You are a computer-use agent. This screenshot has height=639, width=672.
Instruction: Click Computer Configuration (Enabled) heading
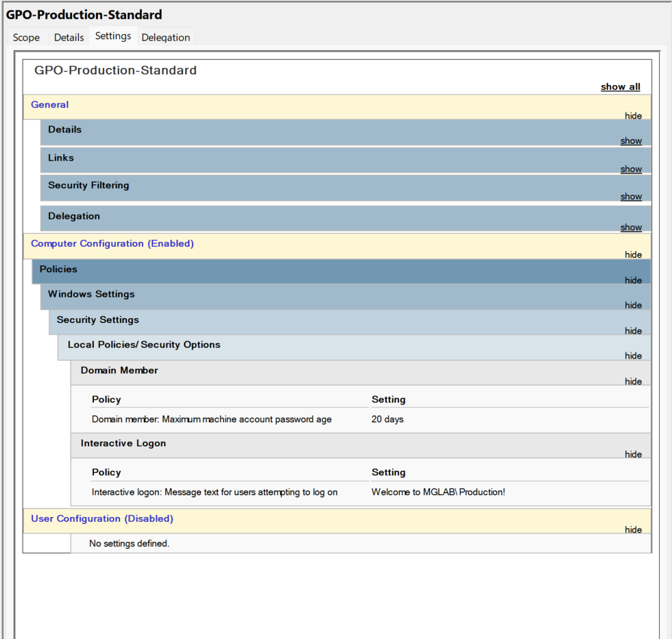(112, 243)
